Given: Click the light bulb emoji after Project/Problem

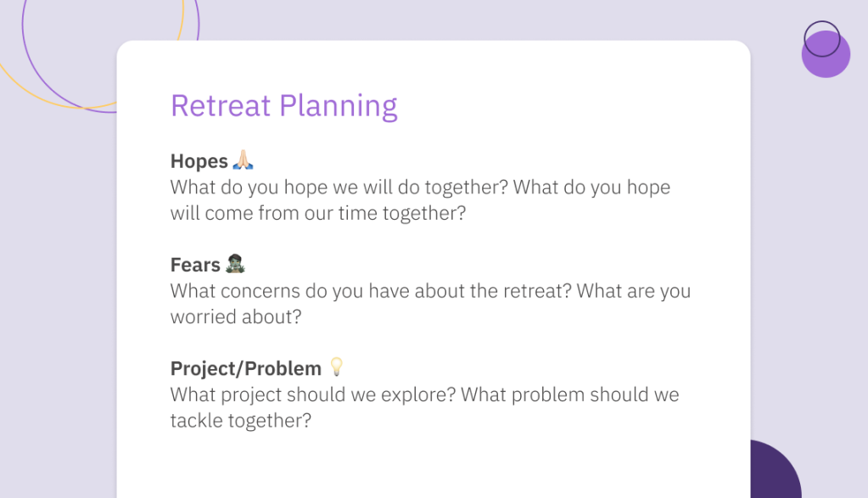Looking at the screenshot, I should pos(337,367).
